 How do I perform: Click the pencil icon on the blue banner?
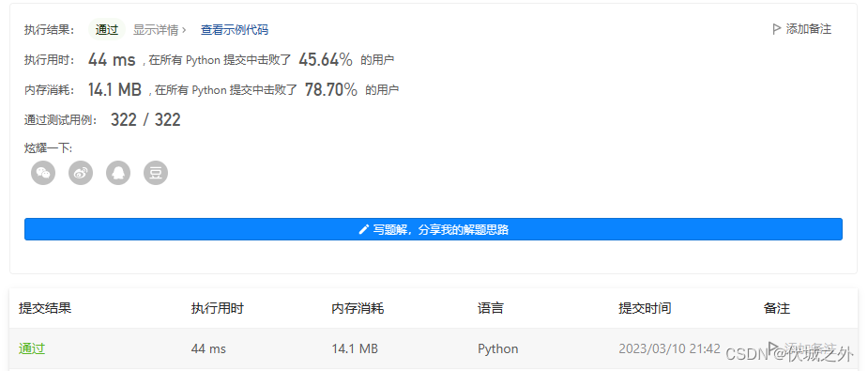tap(364, 229)
